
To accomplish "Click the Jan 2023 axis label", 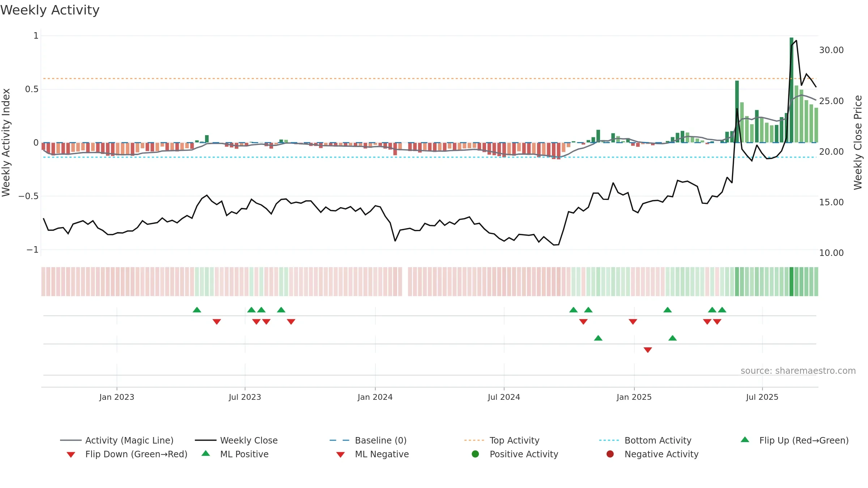I will [x=117, y=397].
